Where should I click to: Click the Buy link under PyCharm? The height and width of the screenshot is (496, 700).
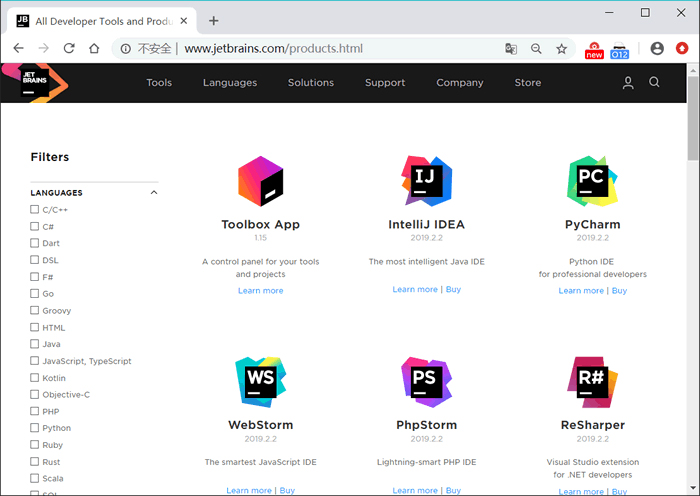click(x=619, y=291)
